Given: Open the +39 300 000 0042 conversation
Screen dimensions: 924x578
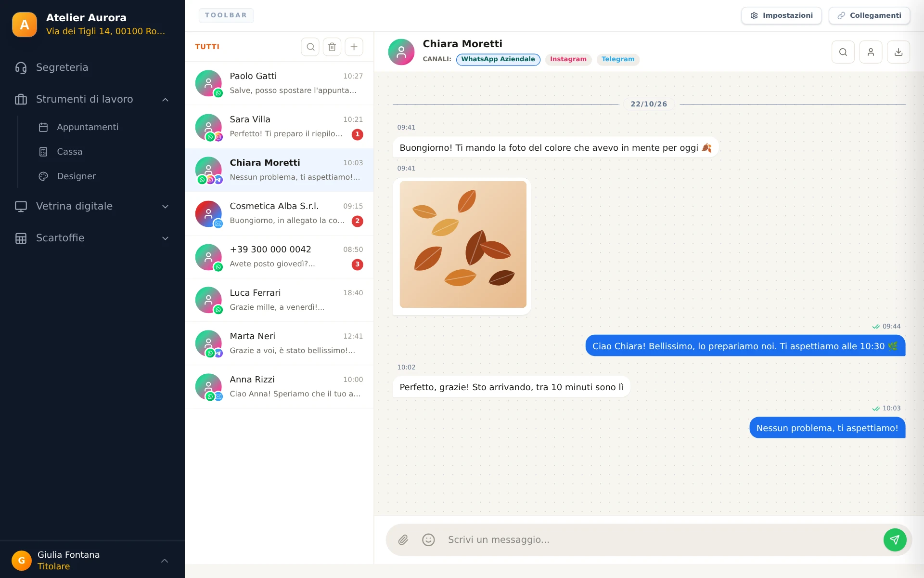Looking at the screenshot, I should pyautogui.click(x=279, y=257).
